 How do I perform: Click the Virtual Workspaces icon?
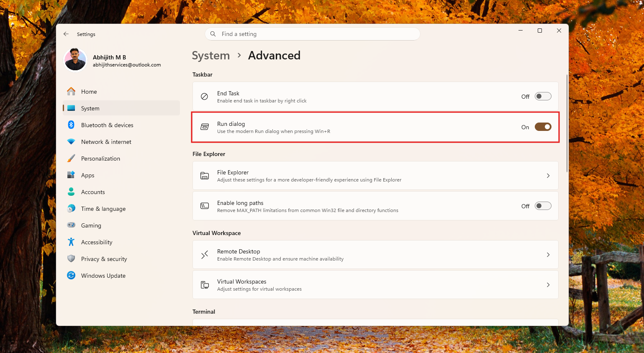pos(205,285)
